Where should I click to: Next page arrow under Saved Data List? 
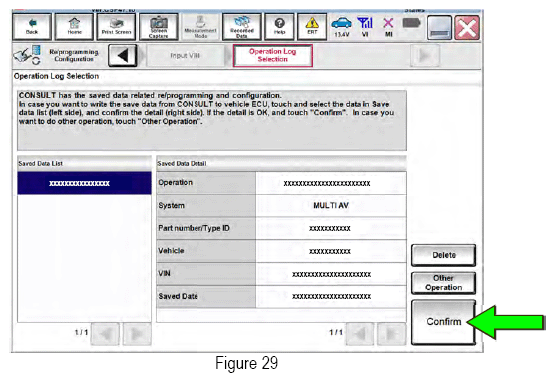coord(137,333)
